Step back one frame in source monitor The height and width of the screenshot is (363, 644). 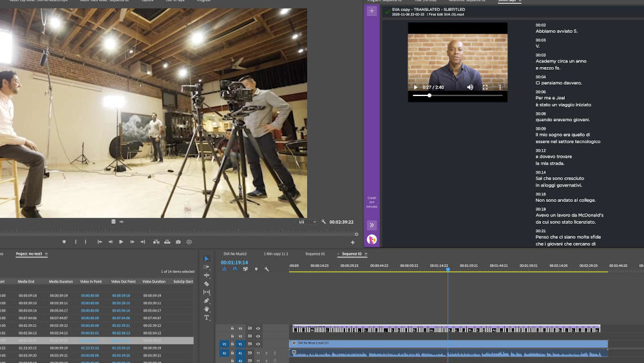[110, 242]
